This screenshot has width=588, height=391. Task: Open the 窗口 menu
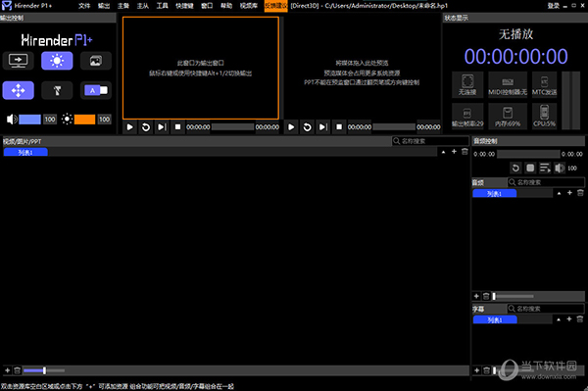pyautogui.click(x=207, y=6)
